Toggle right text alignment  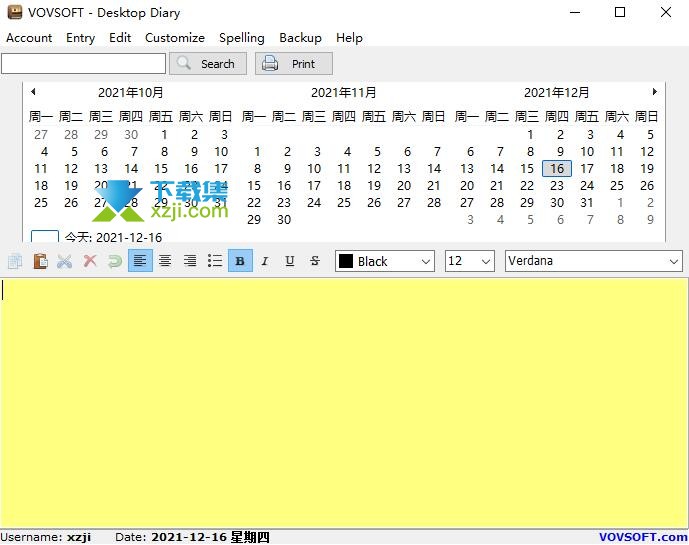pos(190,261)
